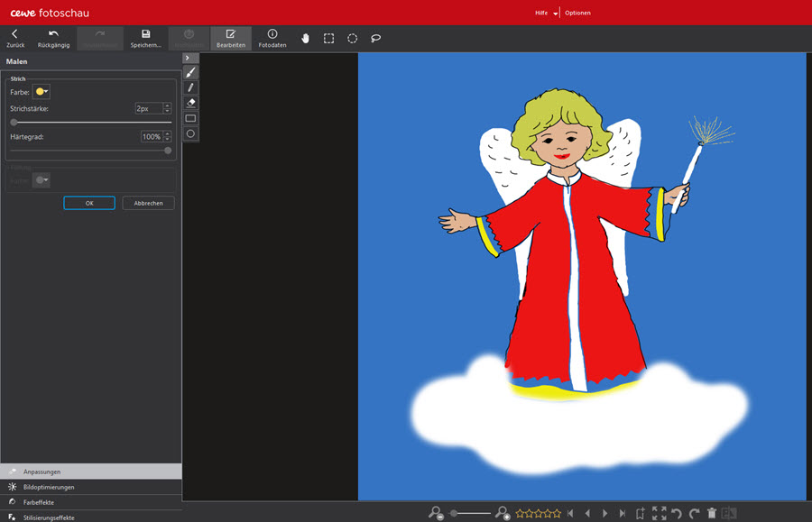Select the brush paint tool
This screenshot has width=812, height=522.
coord(190,72)
